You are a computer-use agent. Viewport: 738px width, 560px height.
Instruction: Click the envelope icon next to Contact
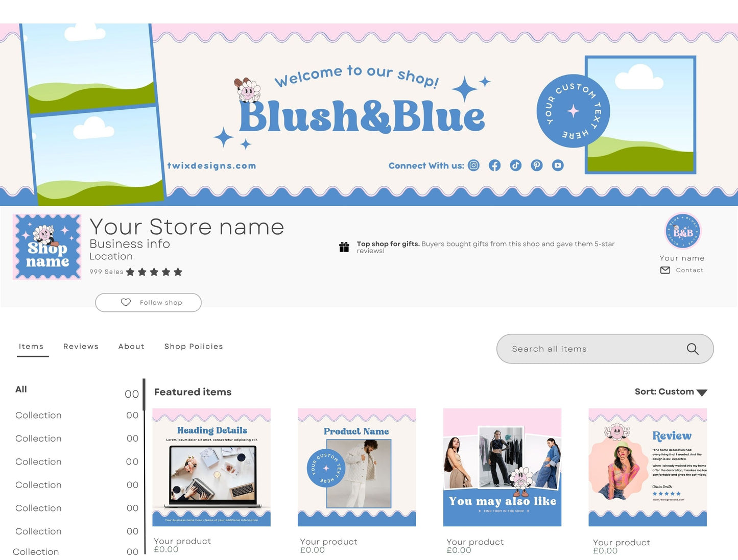click(x=664, y=270)
